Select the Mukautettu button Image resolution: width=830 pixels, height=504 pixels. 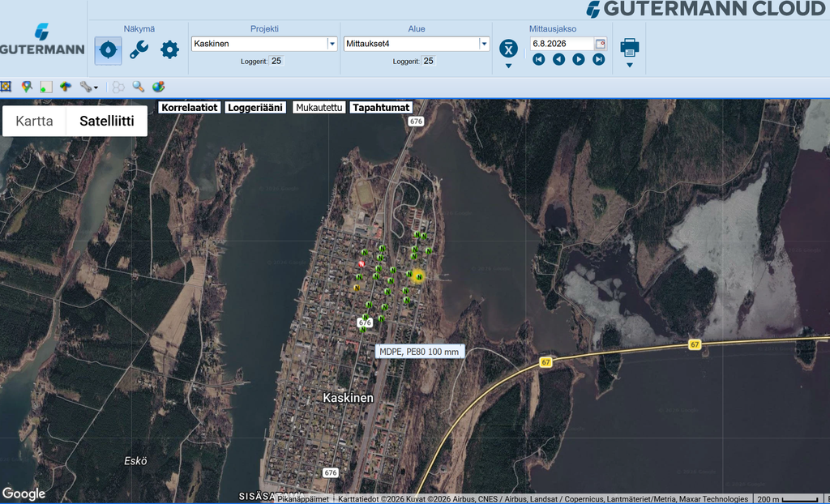[x=319, y=108]
